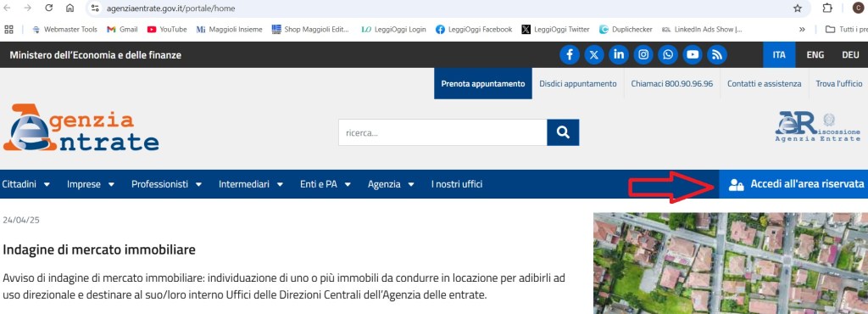Open the apps grid in bookmarks bar
Screen dimensions: 868x314
(8, 30)
